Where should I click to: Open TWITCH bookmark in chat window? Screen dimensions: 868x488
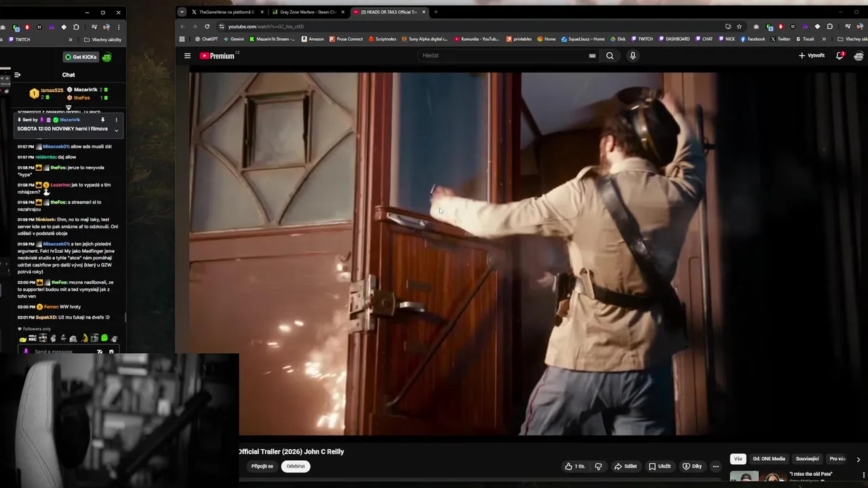20,40
